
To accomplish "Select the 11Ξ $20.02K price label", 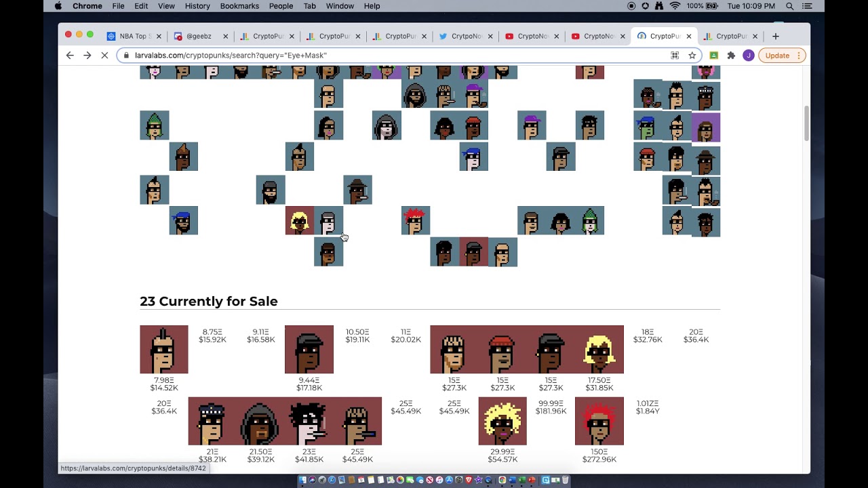I will click(406, 336).
